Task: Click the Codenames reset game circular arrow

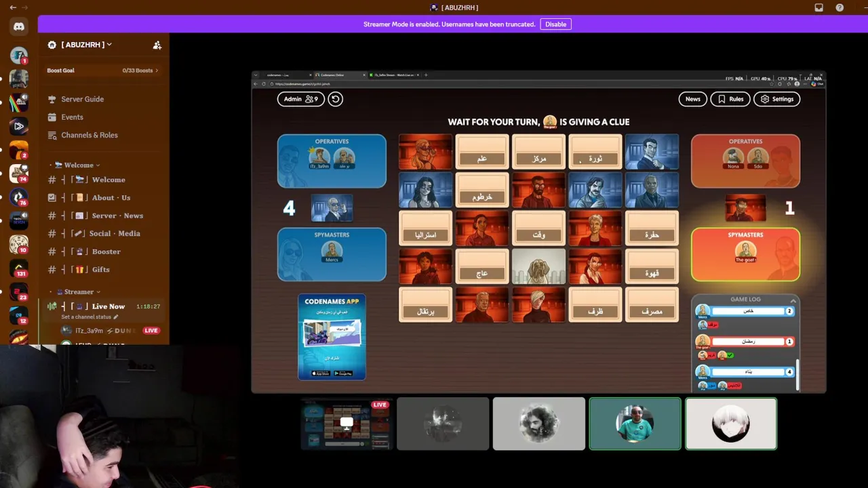Action: [336, 99]
